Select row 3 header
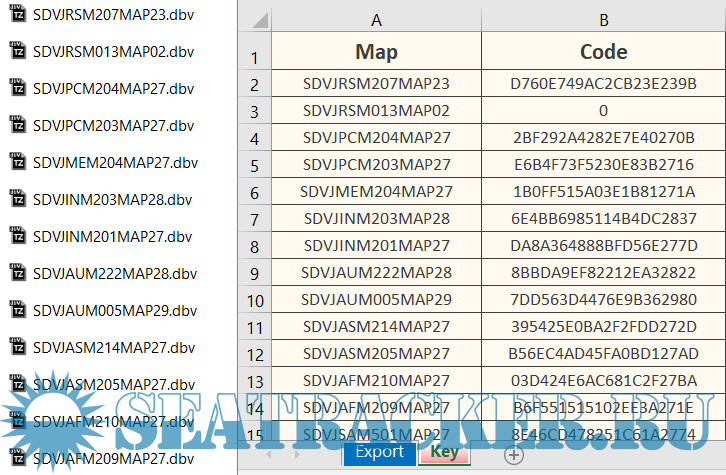The width and height of the screenshot is (726, 475). click(254, 112)
